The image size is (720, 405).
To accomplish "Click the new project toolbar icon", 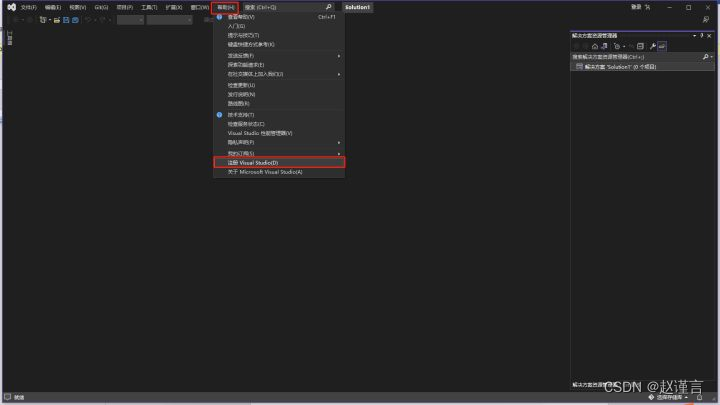I will click(x=43, y=20).
